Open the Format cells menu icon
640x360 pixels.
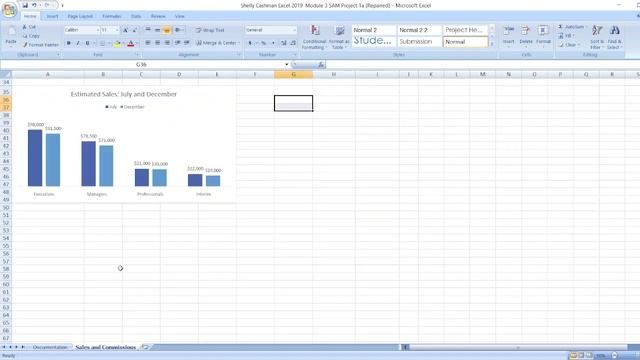click(x=543, y=31)
